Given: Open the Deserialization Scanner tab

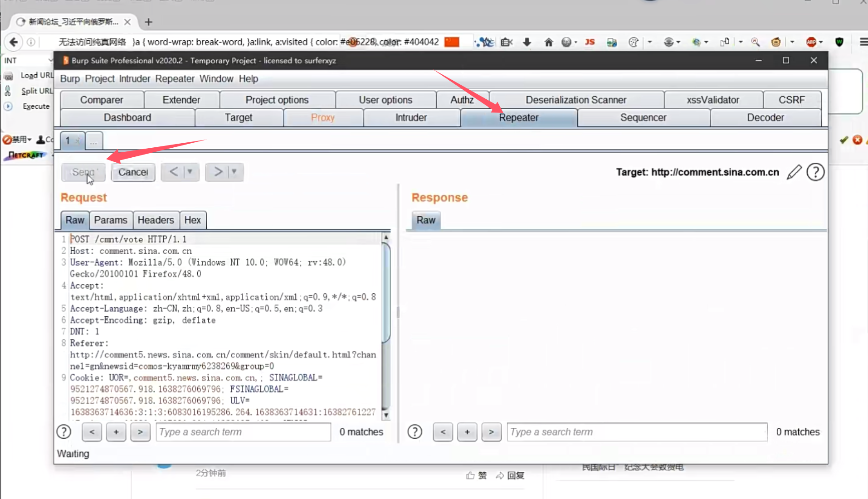Looking at the screenshot, I should click(576, 100).
